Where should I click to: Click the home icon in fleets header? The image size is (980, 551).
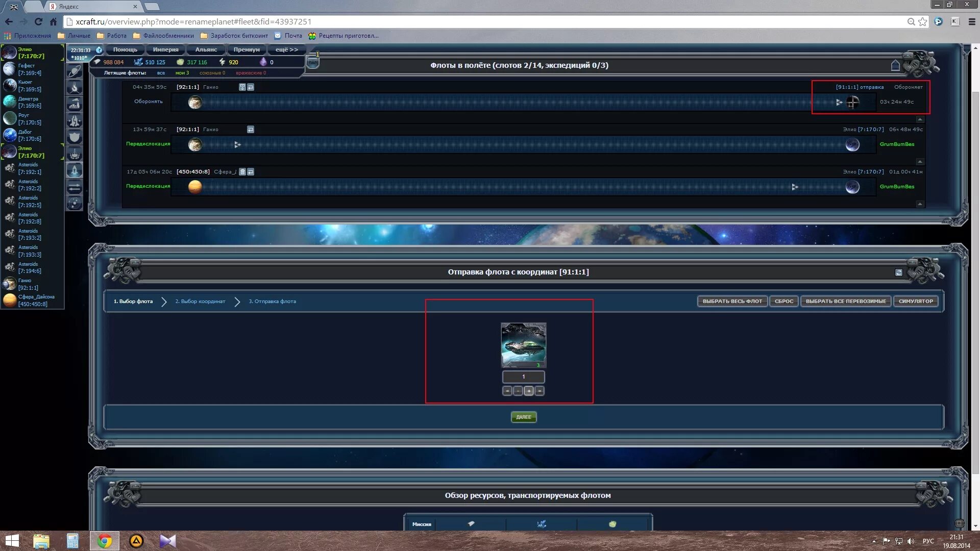tap(895, 65)
